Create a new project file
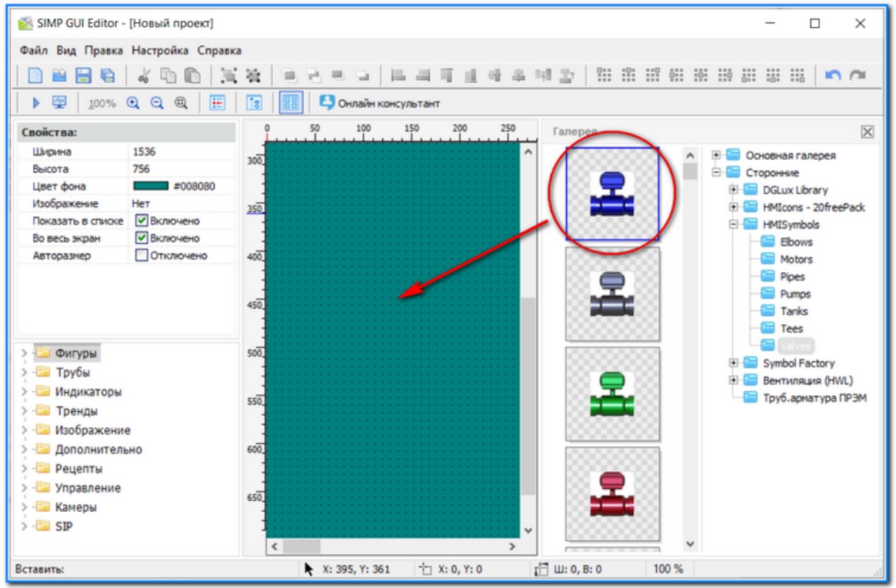This screenshot has width=896, height=588. (35, 75)
